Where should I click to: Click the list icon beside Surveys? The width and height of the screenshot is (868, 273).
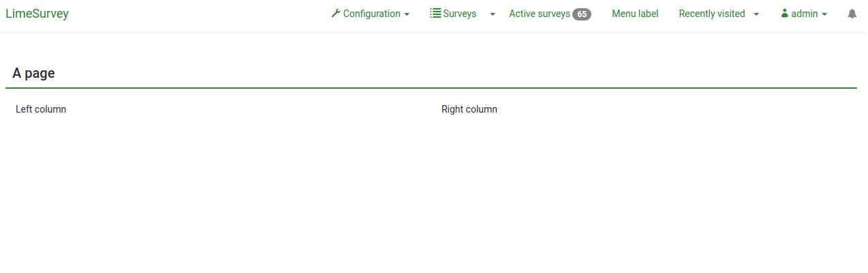[x=435, y=14]
